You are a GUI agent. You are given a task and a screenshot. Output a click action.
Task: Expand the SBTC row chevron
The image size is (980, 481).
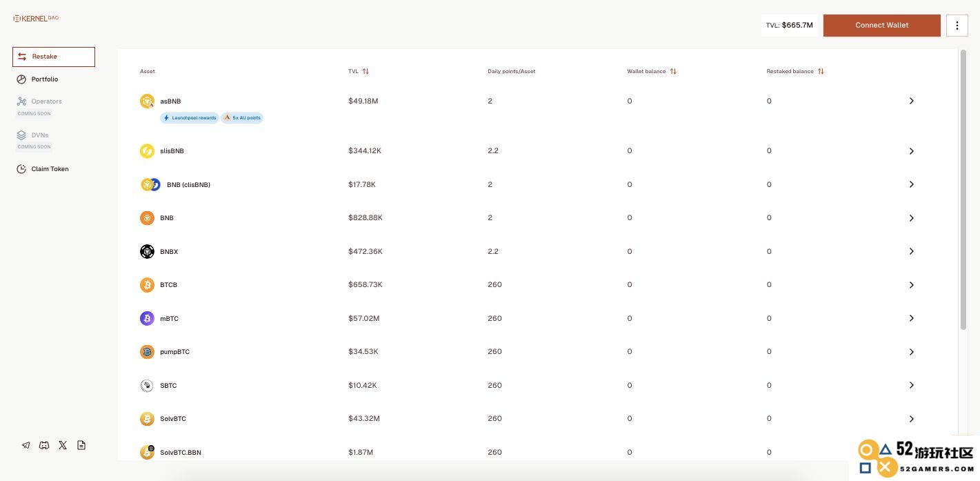point(911,385)
